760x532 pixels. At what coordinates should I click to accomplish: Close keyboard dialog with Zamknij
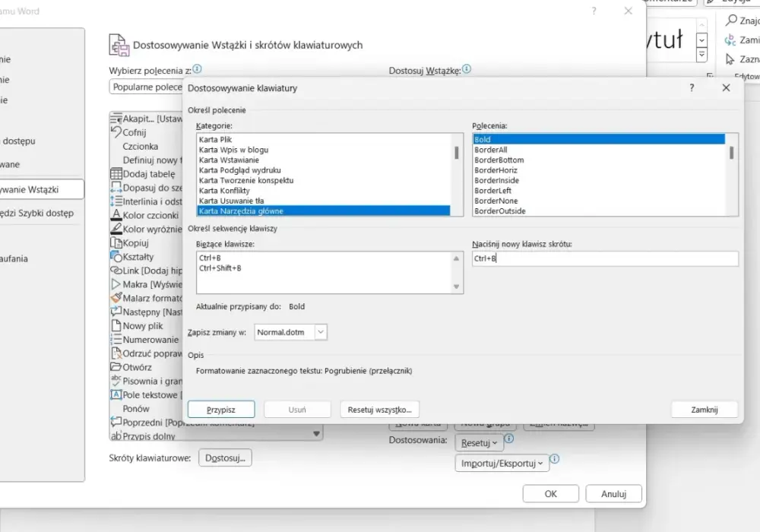705,410
